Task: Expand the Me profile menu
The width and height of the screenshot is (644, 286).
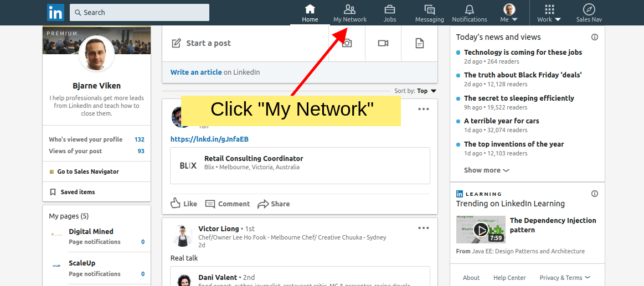Action: point(509,13)
